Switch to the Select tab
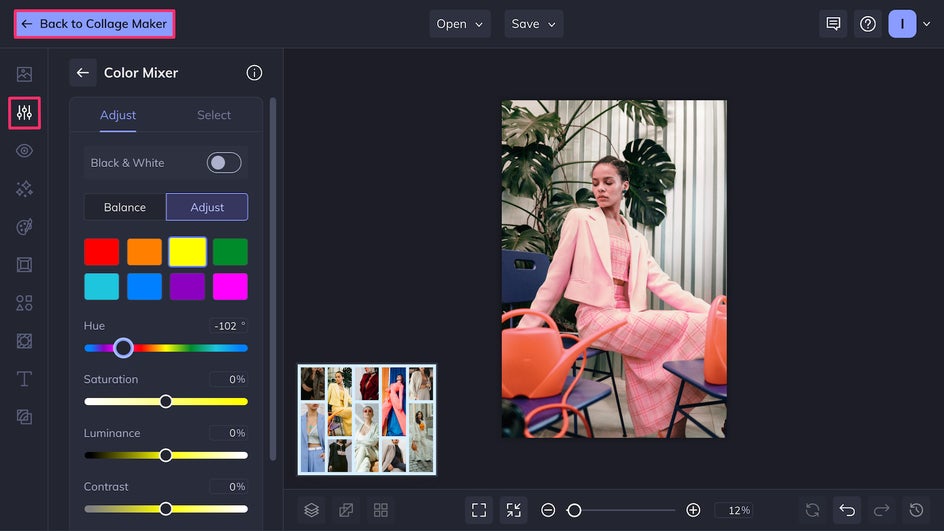The height and width of the screenshot is (531, 944). [214, 115]
